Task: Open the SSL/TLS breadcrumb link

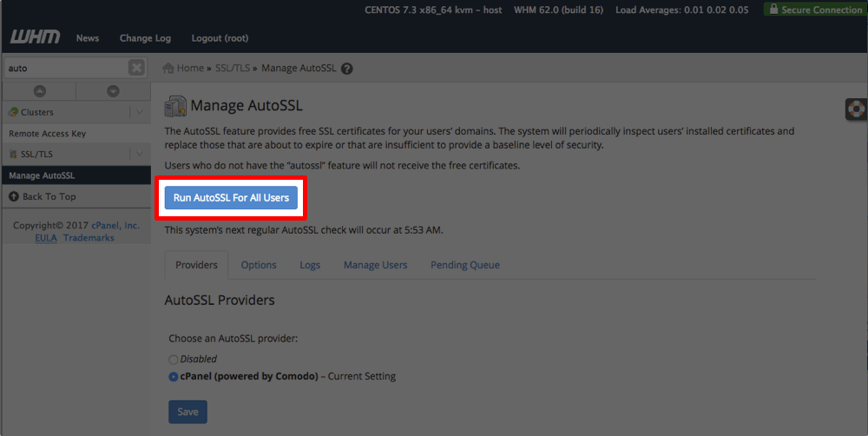Action: (x=233, y=68)
